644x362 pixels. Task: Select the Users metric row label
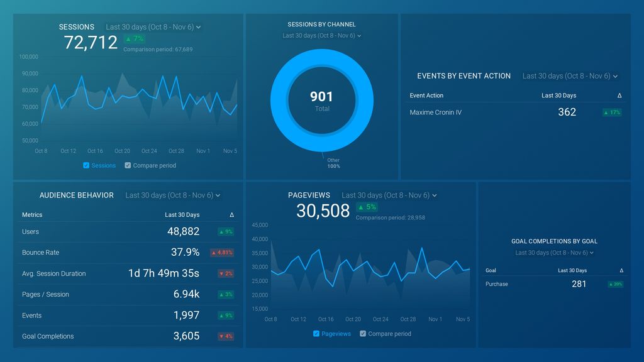coord(30,232)
